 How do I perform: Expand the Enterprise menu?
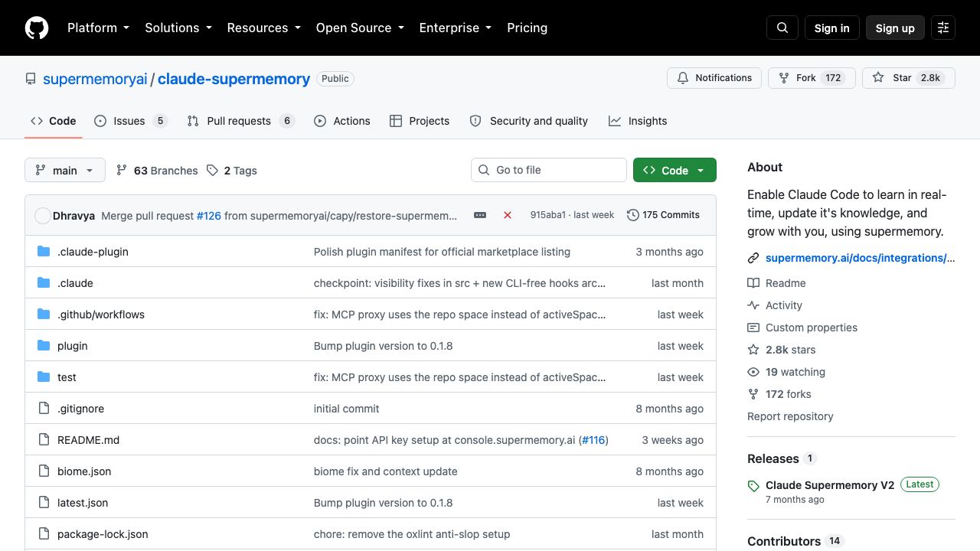pos(455,28)
